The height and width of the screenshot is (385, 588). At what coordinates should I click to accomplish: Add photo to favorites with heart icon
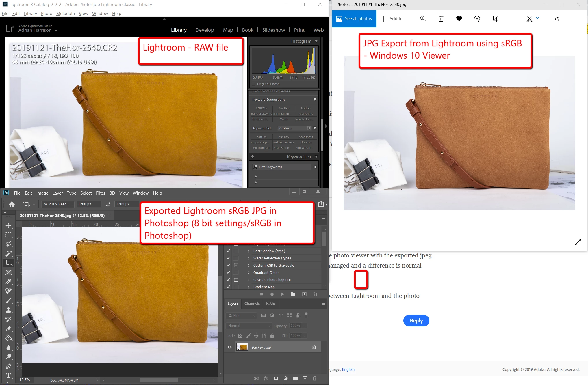[459, 19]
